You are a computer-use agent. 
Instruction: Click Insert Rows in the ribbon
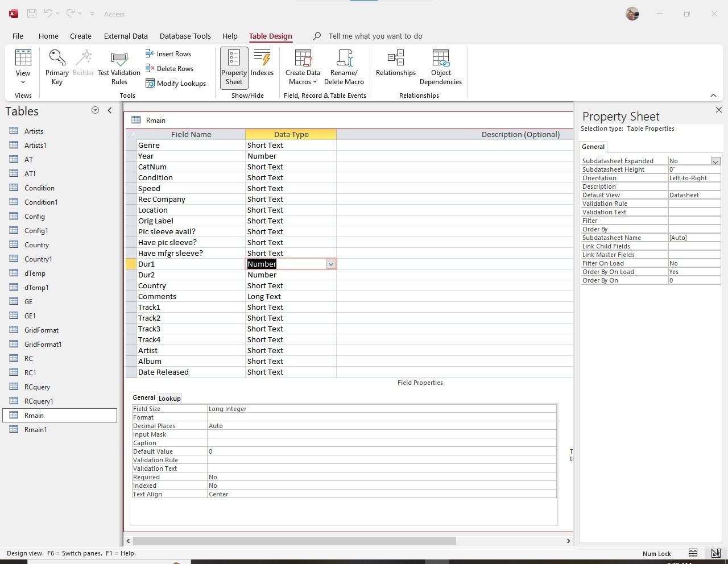[168, 54]
